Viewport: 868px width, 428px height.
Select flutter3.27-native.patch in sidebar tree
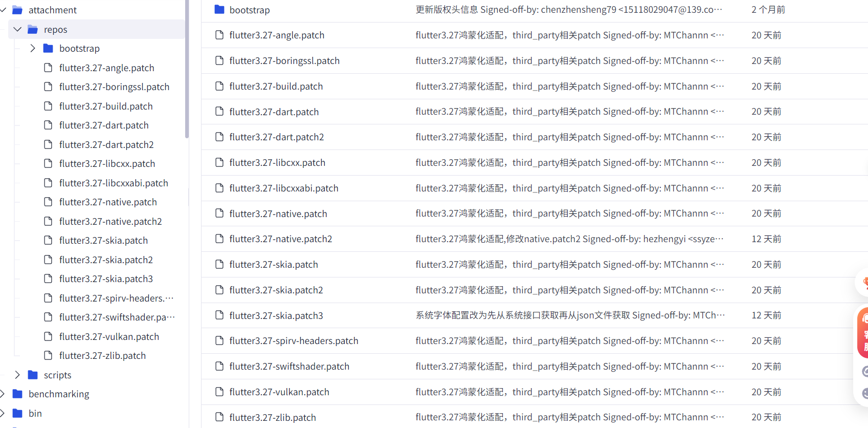108,202
